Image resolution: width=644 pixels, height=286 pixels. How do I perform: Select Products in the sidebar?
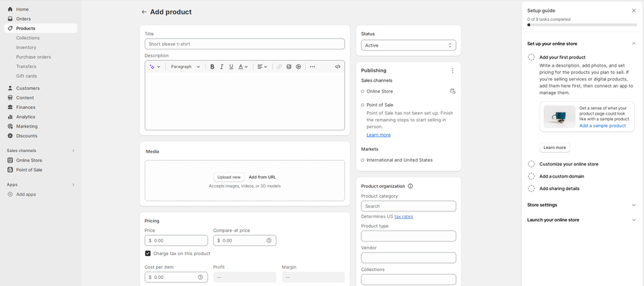point(41,29)
